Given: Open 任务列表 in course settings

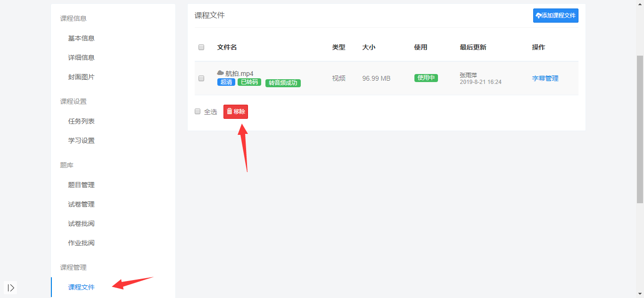Looking at the screenshot, I should (x=81, y=121).
